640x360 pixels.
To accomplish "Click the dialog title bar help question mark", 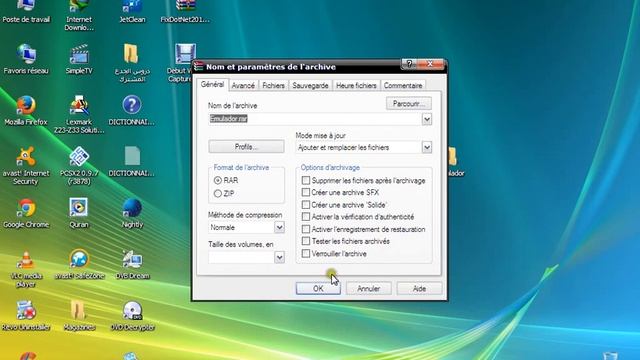I will 409,64.
